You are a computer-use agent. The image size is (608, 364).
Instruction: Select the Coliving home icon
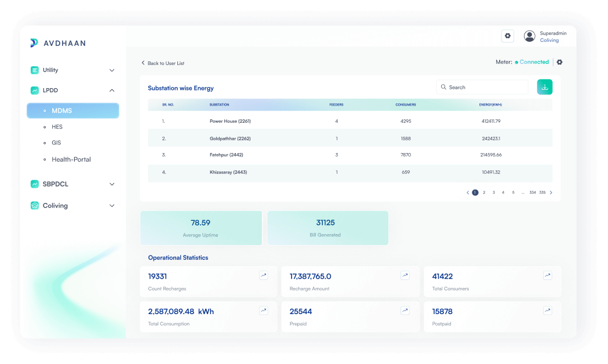tap(35, 205)
